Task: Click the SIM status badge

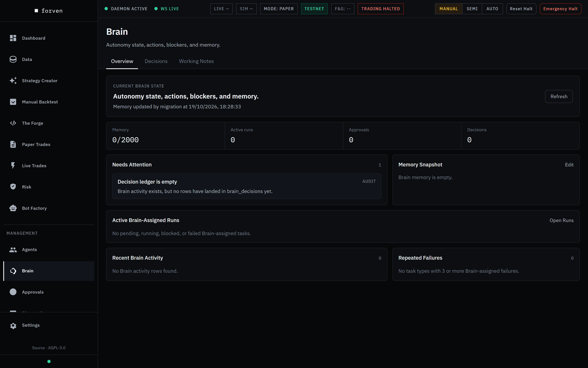Action: point(246,9)
